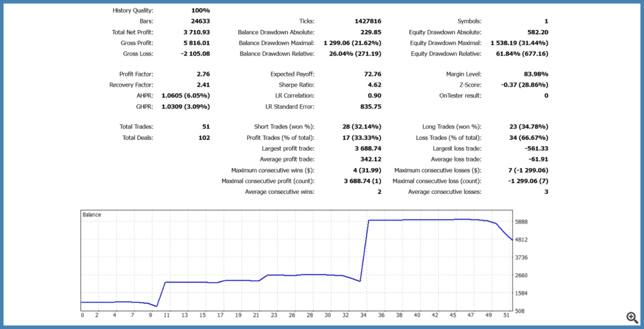Click the 5888 label on chart axis
The image size is (644, 329).
[522, 222]
